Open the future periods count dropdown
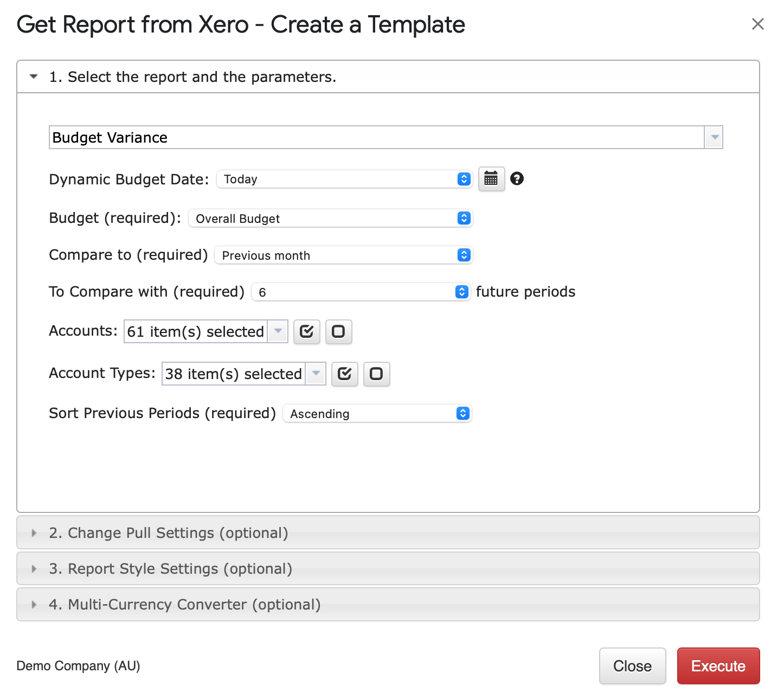This screenshot has width=784, height=693. click(361, 292)
